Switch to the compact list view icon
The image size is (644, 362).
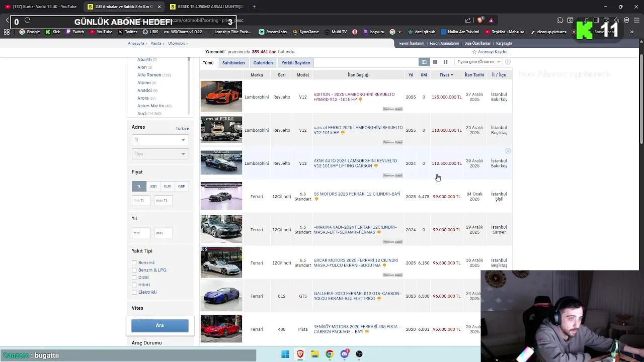click(435, 62)
